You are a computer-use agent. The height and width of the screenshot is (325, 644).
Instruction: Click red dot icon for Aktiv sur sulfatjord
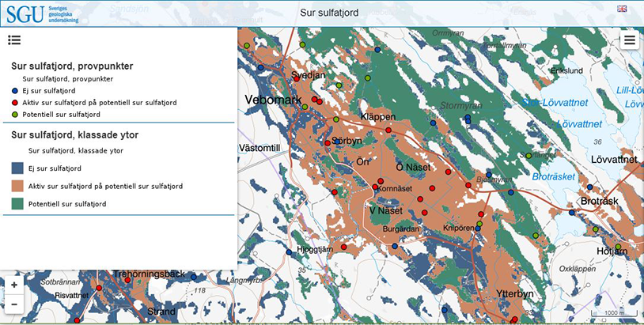coord(15,103)
